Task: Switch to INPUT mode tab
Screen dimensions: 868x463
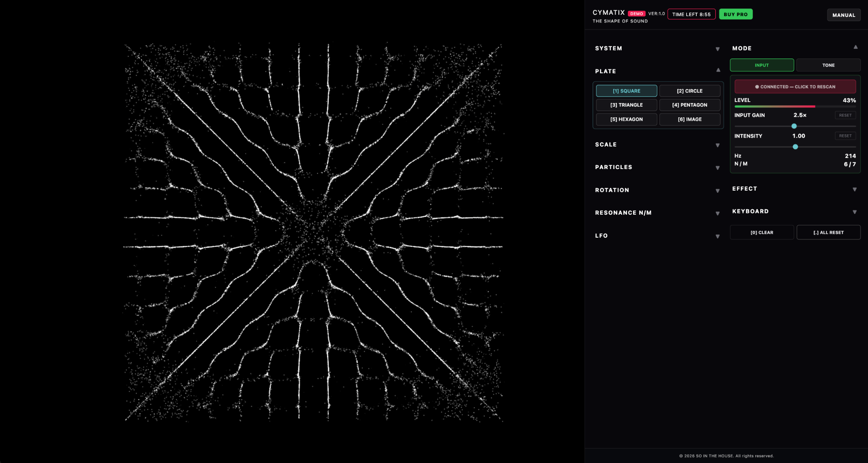Action: coord(762,65)
